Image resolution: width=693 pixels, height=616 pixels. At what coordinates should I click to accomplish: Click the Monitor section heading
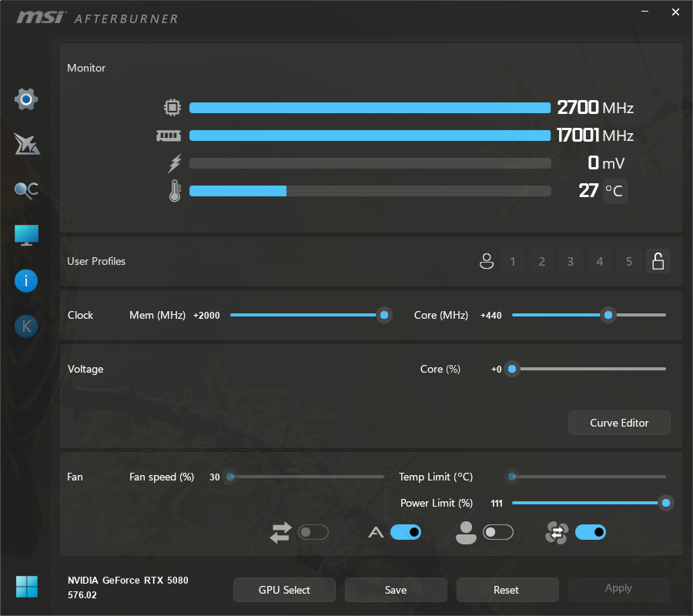(x=86, y=68)
